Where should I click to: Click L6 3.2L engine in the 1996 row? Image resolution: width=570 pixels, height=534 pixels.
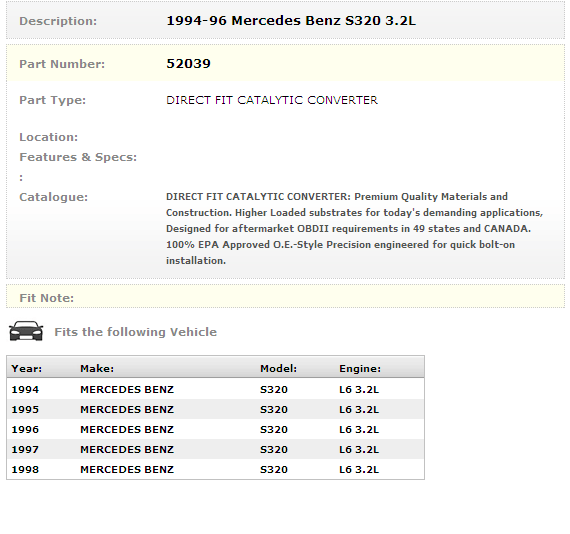click(359, 430)
